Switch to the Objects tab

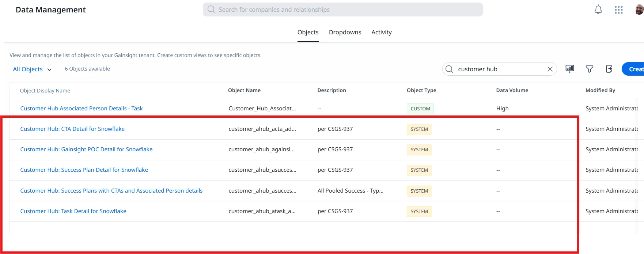(x=308, y=32)
